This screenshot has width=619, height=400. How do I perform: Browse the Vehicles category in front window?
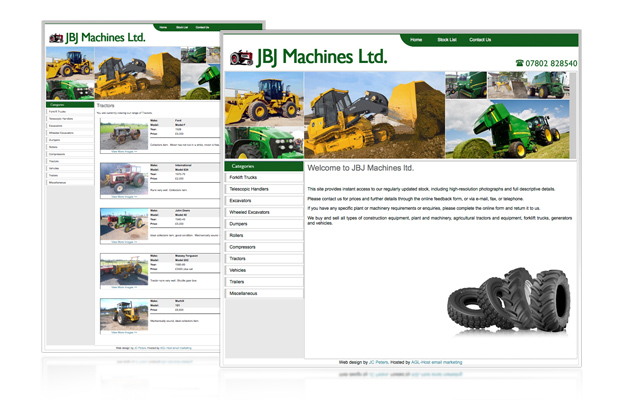tap(264, 270)
